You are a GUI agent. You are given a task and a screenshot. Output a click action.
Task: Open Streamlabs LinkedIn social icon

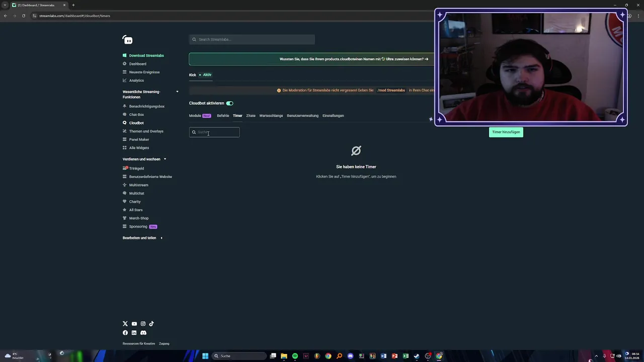pos(134,333)
